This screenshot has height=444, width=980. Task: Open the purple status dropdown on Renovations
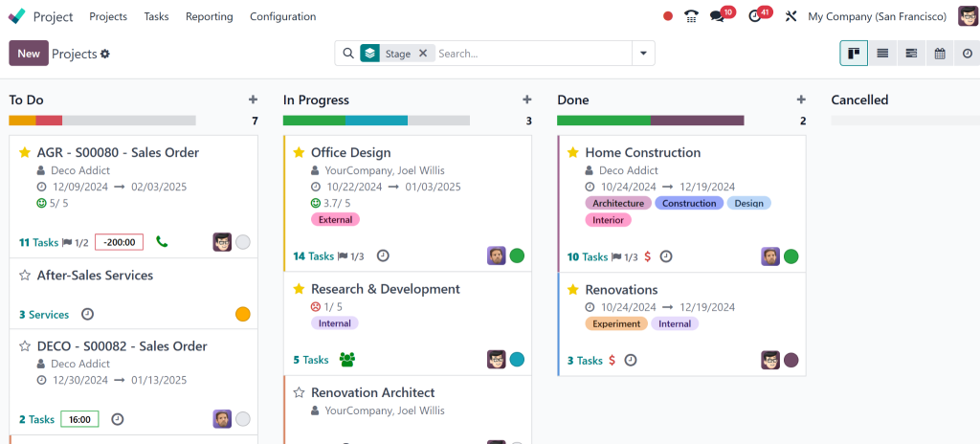coord(791,360)
